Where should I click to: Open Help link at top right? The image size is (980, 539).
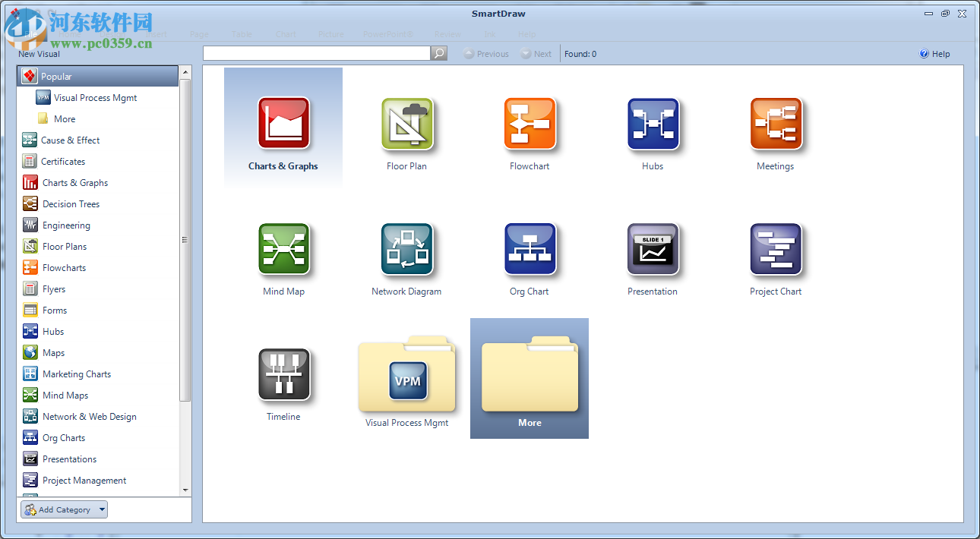click(x=935, y=54)
